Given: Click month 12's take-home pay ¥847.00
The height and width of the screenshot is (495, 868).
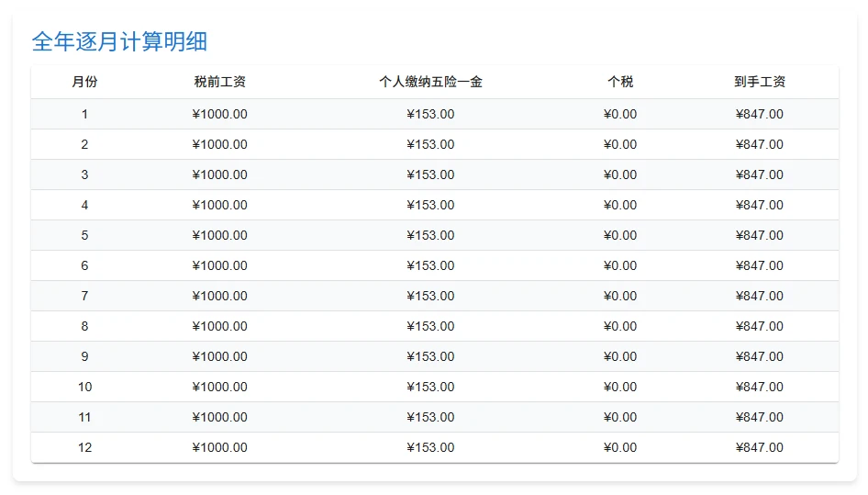Looking at the screenshot, I should coord(760,447).
